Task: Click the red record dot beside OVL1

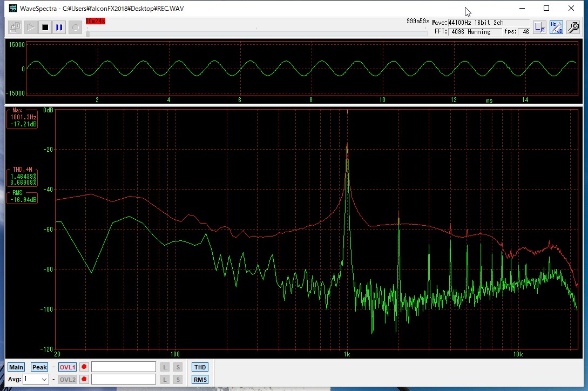Action: [x=84, y=367]
